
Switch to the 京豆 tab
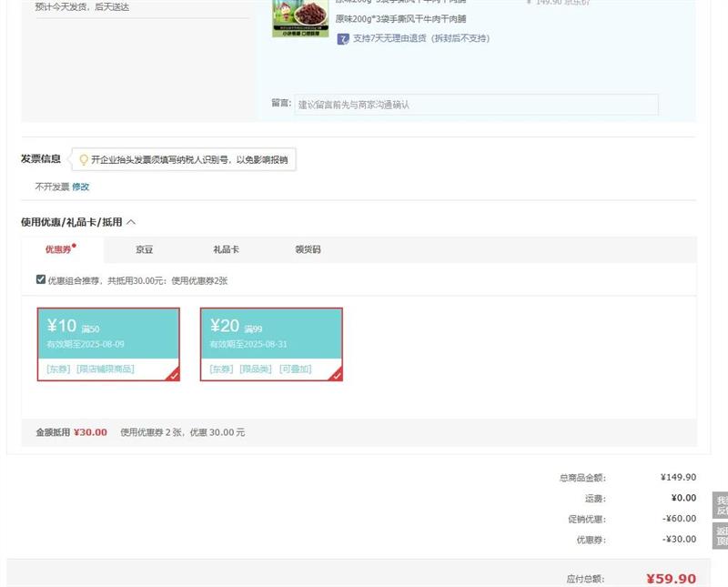pos(144,249)
